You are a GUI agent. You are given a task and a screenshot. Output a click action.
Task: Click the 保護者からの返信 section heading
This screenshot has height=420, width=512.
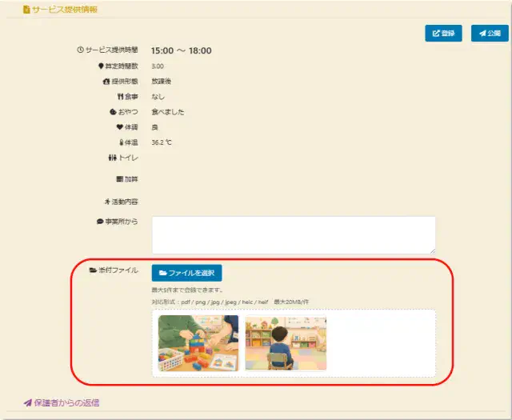pyautogui.click(x=66, y=402)
